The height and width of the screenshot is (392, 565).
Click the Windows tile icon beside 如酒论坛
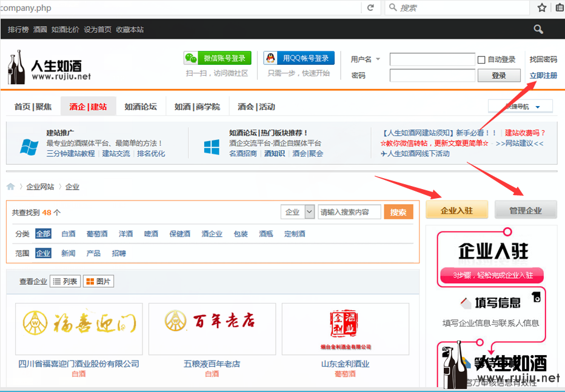tap(212, 147)
